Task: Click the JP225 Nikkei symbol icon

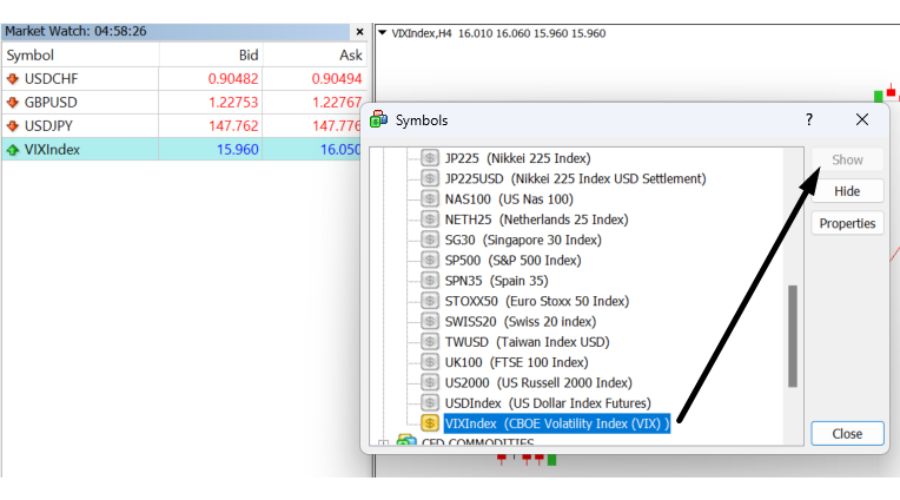Action: click(x=431, y=158)
